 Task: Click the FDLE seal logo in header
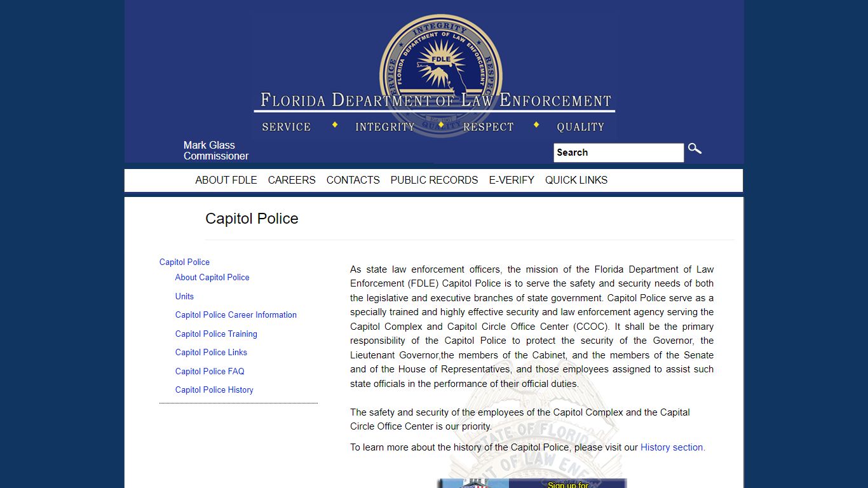(x=440, y=76)
